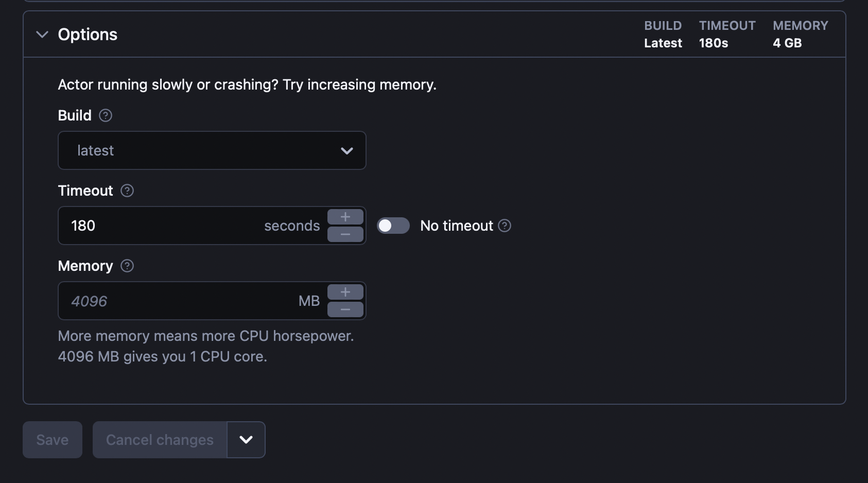Click the BUILD Latest summary in header
Image resolution: width=868 pixels, height=483 pixels.
pos(663,34)
